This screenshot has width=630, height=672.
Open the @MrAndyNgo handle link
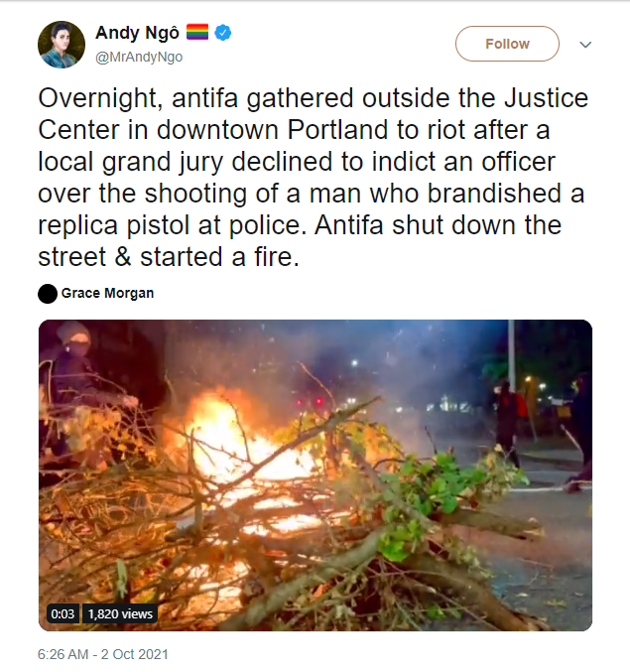tap(139, 57)
